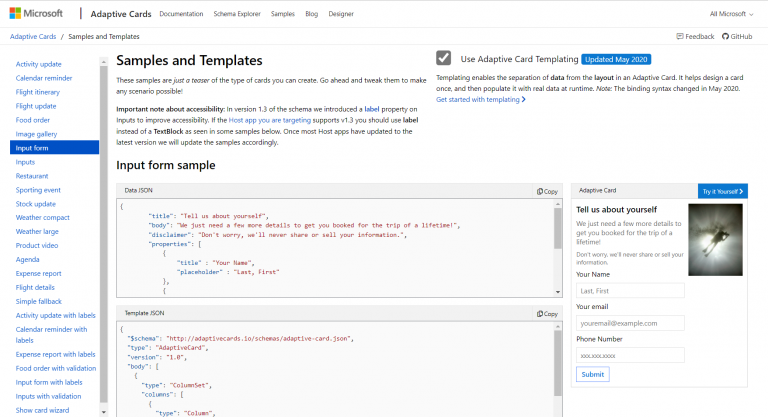Select Activity update in sidebar
This screenshot has width=768, height=417.
coord(38,64)
